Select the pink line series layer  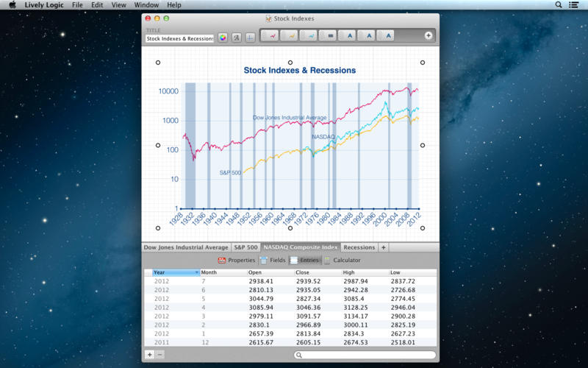(273, 35)
